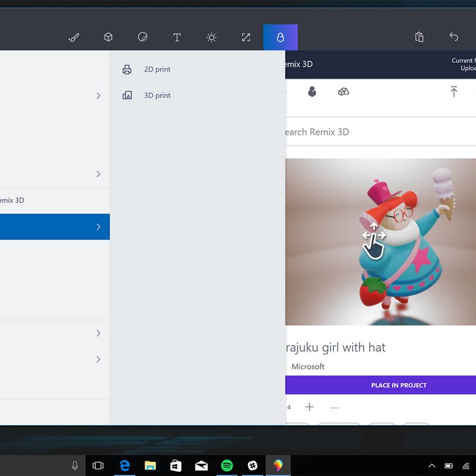Open the Effects sun icon
This screenshot has width=476, height=476.
(212, 37)
